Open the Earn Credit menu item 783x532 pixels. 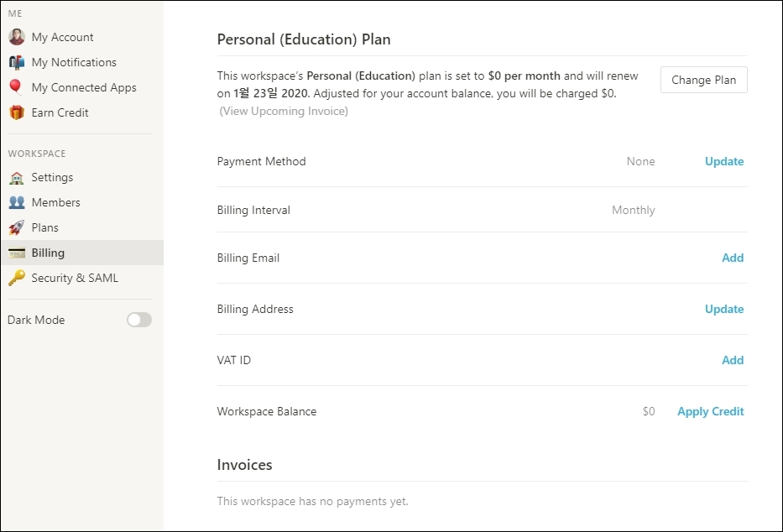[x=60, y=112]
